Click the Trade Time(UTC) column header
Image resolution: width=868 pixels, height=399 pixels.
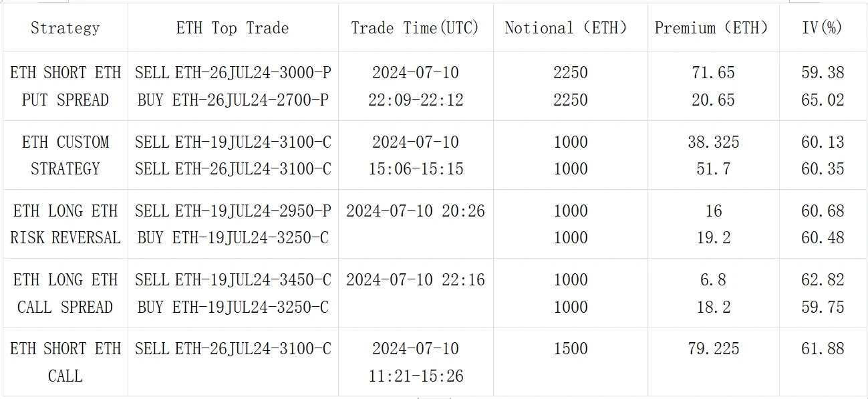coord(415,28)
